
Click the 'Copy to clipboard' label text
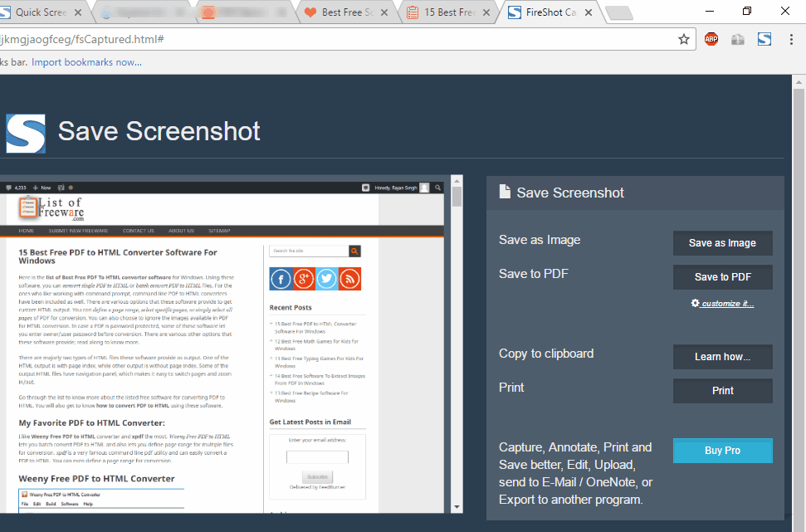[546, 354]
